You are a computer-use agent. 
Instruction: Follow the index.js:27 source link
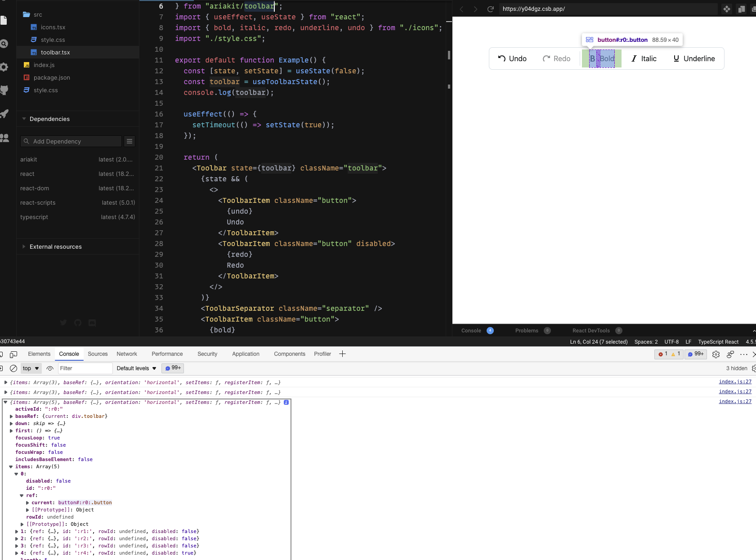735,381
